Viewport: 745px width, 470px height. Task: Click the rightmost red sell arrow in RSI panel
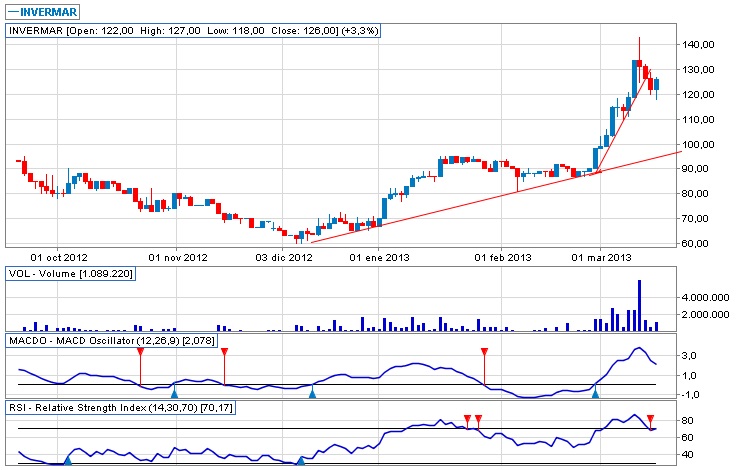click(x=651, y=419)
